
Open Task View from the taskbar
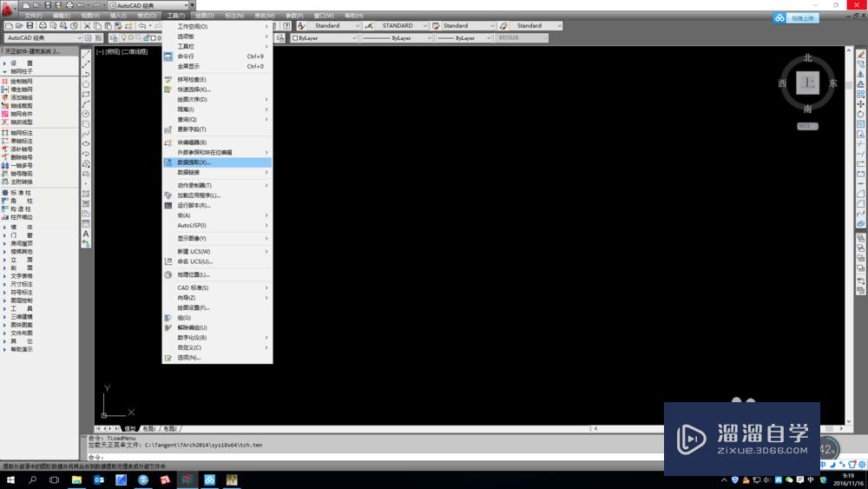[x=54, y=479]
